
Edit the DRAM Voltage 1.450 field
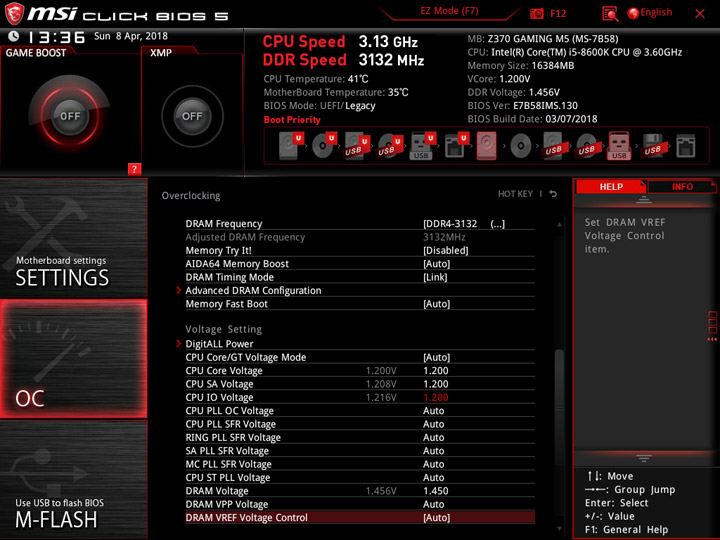(x=435, y=491)
